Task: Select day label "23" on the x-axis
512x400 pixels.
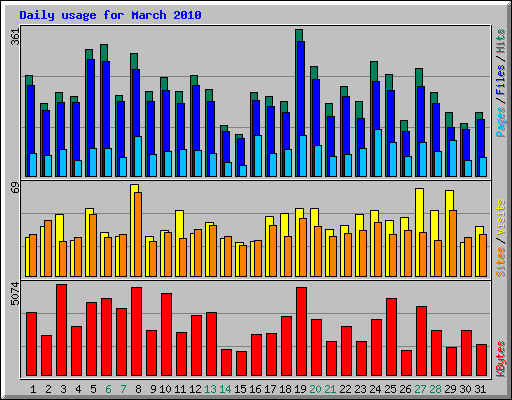Action: pos(360,389)
